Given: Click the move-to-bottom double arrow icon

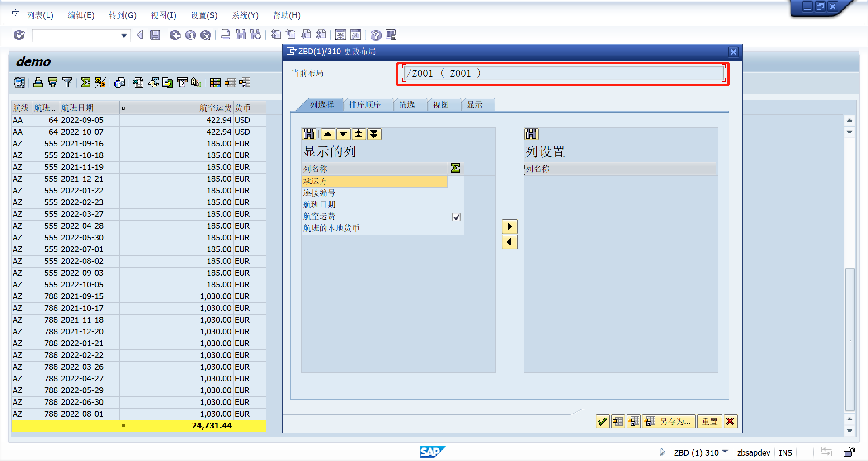Looking at the screenshot, I should click(x=374, y=134).
